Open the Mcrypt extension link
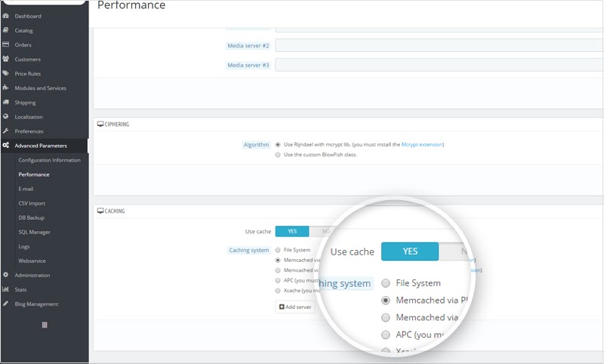Image resolution: width=604 pixels, height=364 pixels. click(421, 144)
